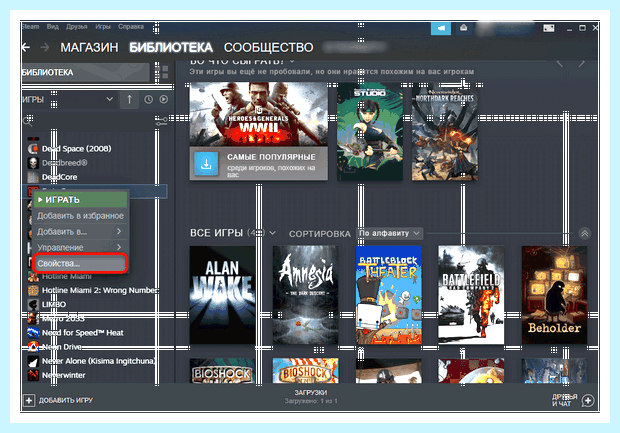Image resolution: width=620 pixels, height=433 pixels.
Task: Switch to the МАГАЗИН tab
Action: (x=89, y=47)
